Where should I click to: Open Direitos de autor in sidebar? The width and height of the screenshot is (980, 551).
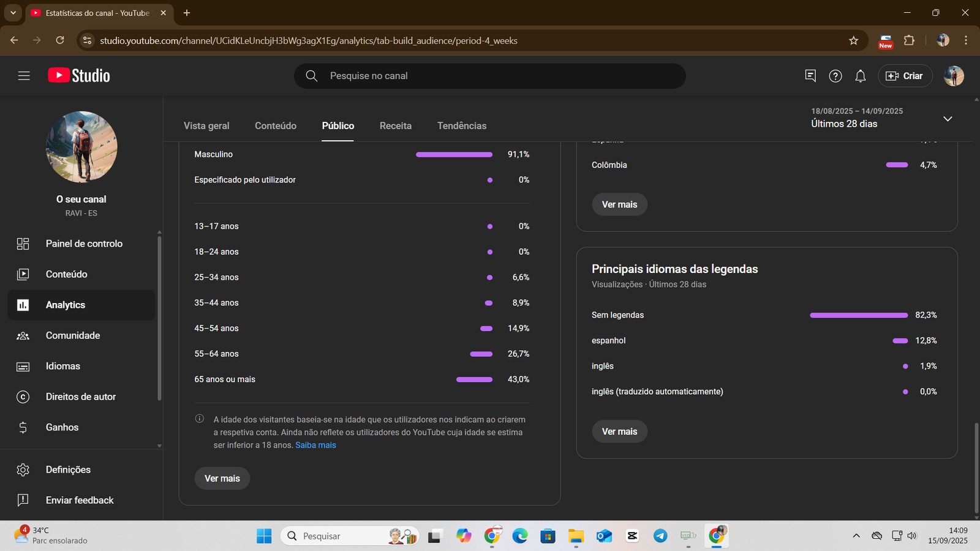(x=80, y=397)
